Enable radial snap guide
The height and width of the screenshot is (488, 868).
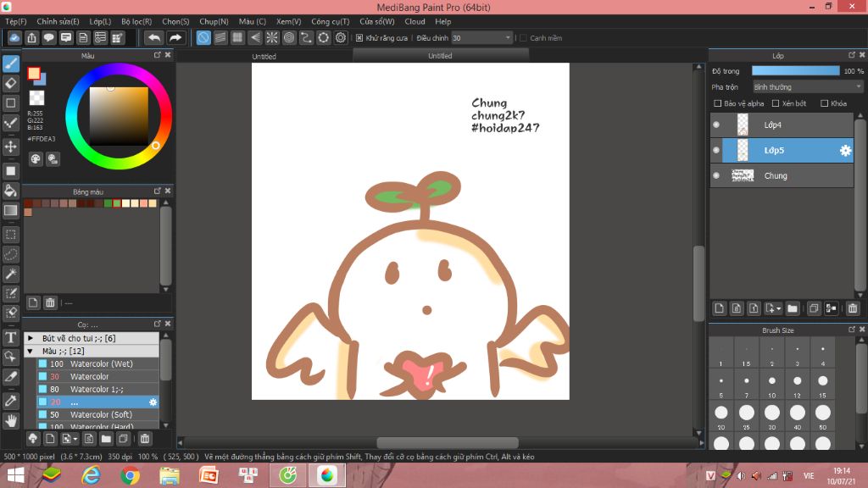(x=272, y=37)
